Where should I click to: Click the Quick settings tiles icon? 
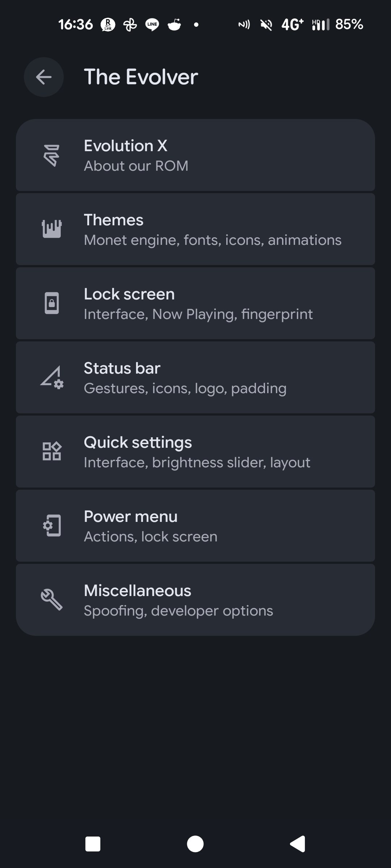(52, 451)
